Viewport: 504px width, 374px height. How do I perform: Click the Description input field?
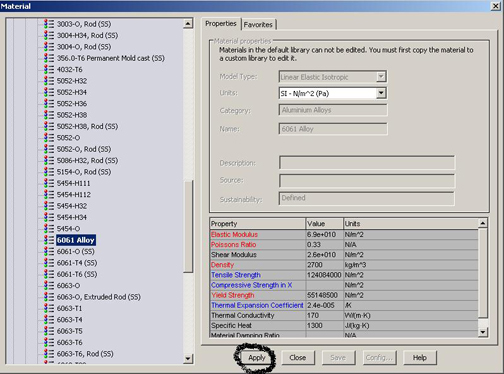[x=367, y=163]
